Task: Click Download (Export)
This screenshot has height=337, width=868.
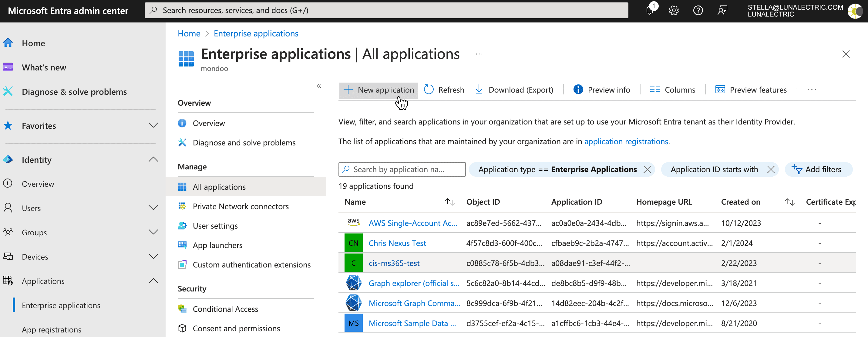Action: (514, 90)
